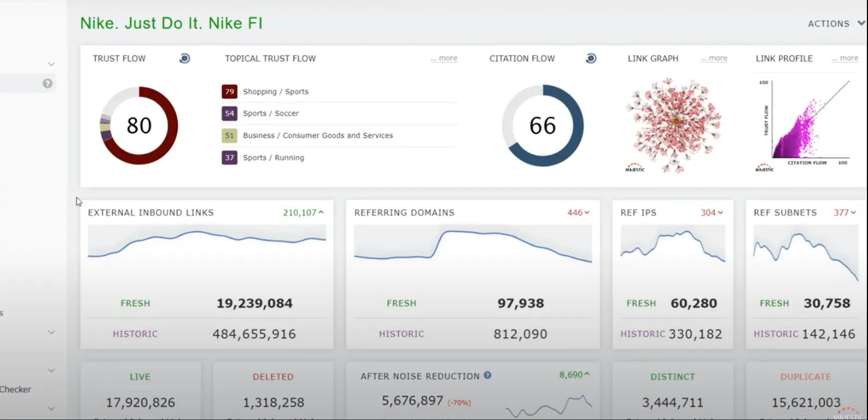Screen dimensions: 868x420
Task: Expand the bottom sidebar chevron below Checker
Action: (51, 409)
